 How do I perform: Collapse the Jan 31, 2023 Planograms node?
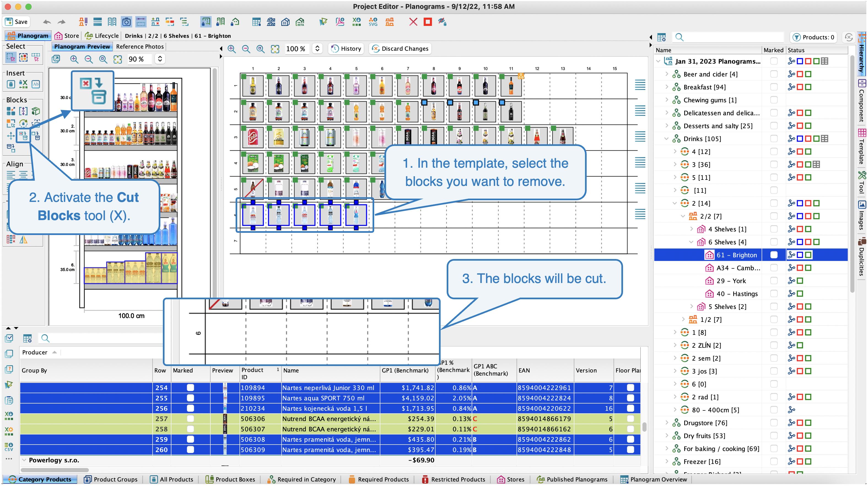point(658,61)
